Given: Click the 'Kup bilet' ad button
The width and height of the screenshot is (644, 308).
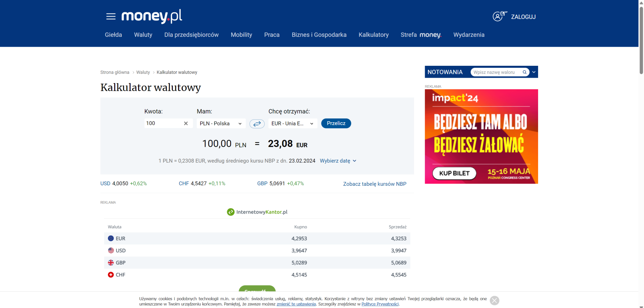Looking at the screenshot, I should (454, 173).
